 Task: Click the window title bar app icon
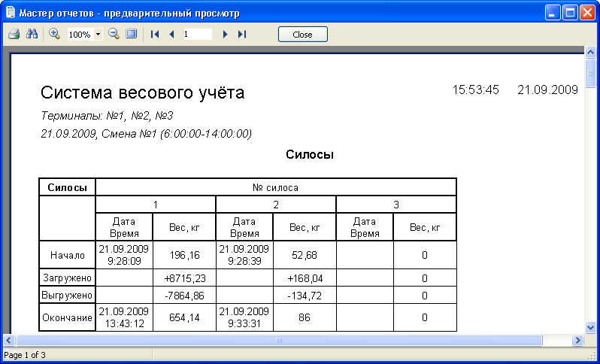pyautogui.click(x=10, y=13)
